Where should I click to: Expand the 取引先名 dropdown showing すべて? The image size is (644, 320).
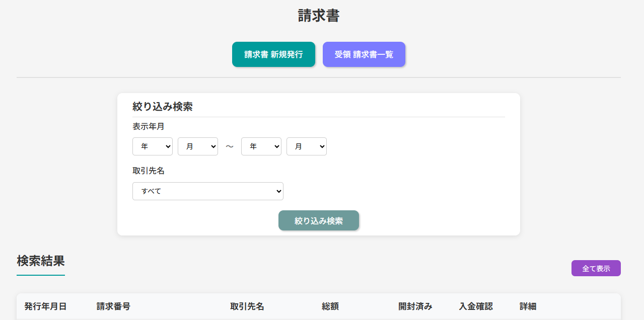coord(208,191)
